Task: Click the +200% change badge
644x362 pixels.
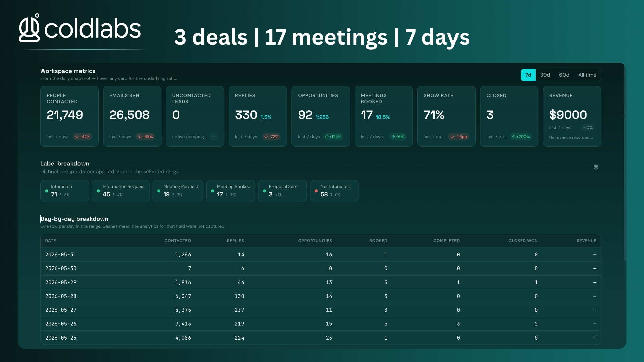Action: tap(521, 137)
